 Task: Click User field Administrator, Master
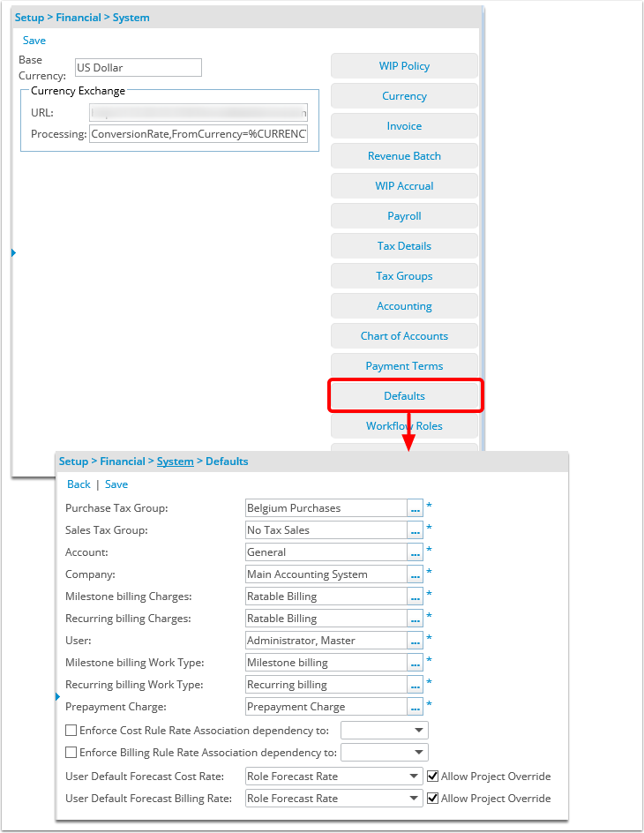click(326, 641)
